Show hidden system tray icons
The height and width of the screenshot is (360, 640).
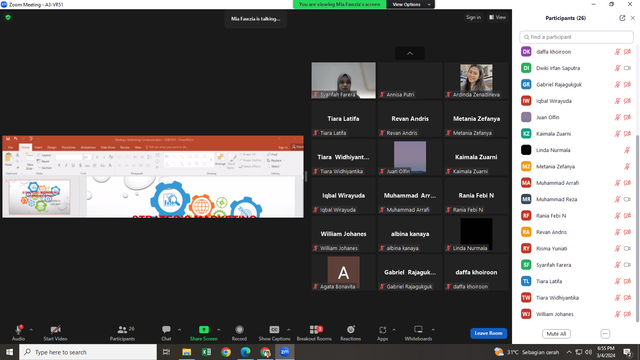[569, 352]
